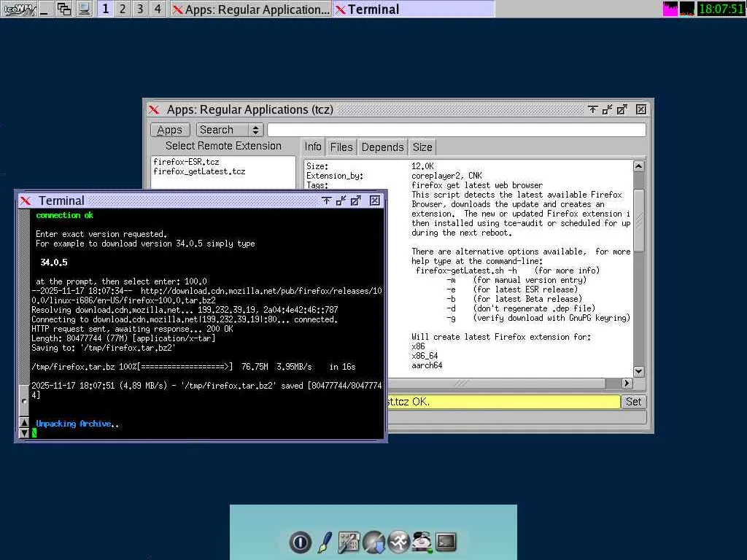Open Mount Tool disk icon in dock
Image resolution: width=747 pixels, height=560 pixels.
(x=422, y=542)
